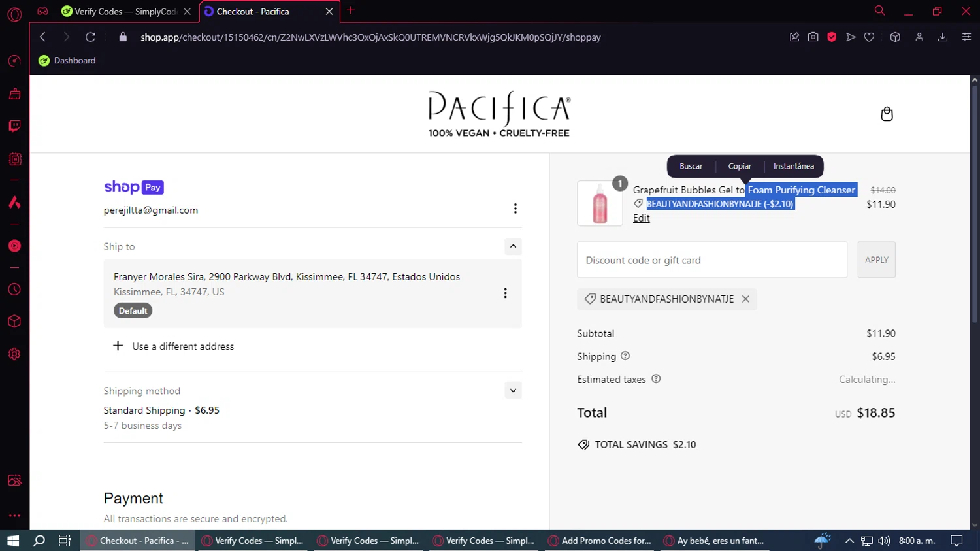Open the downloads icon
This screenshot has width=980, height=551.
[943, 37]
